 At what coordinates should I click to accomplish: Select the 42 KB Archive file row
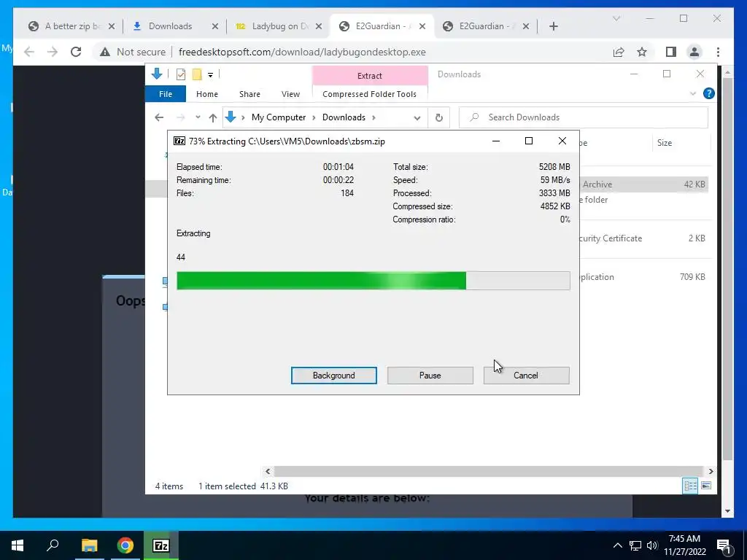pyautogui.click(x=645, y=184)
